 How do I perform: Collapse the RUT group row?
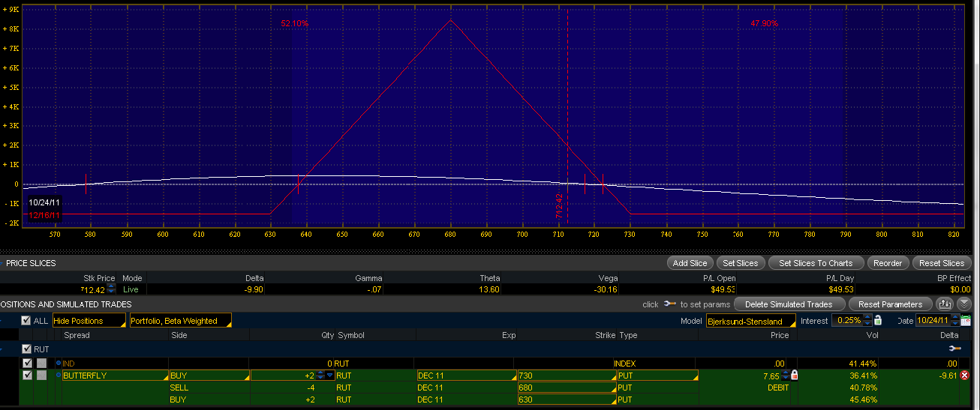2,349
